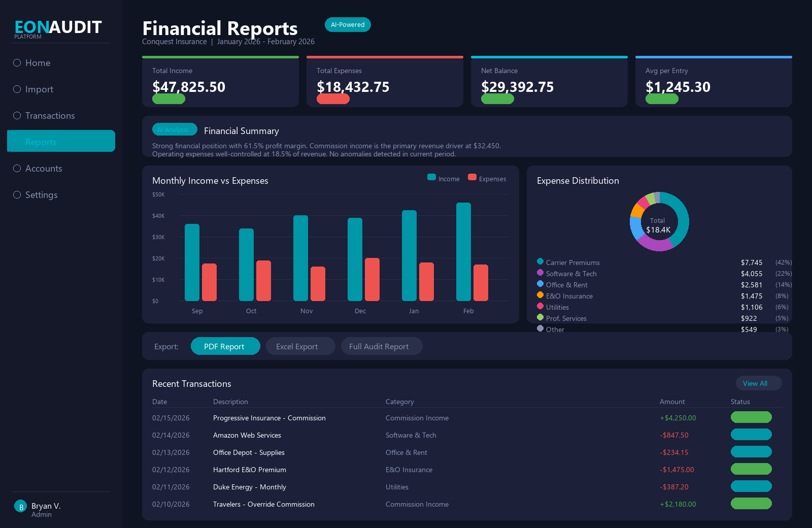Toggle the Expenses legend in the chart
Screen dimensions: 812x528
[x=486, y=178]
